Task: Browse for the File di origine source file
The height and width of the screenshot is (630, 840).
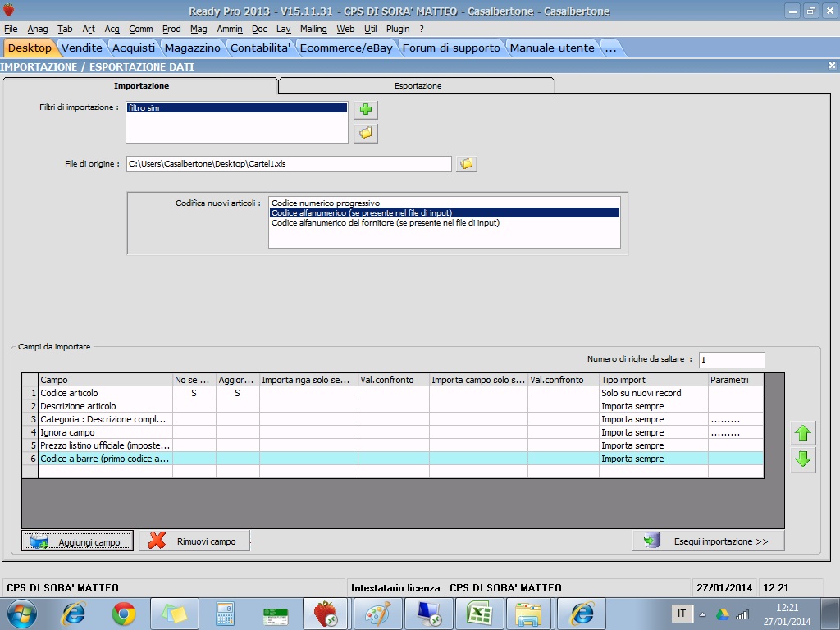Action: pos(467,163)
